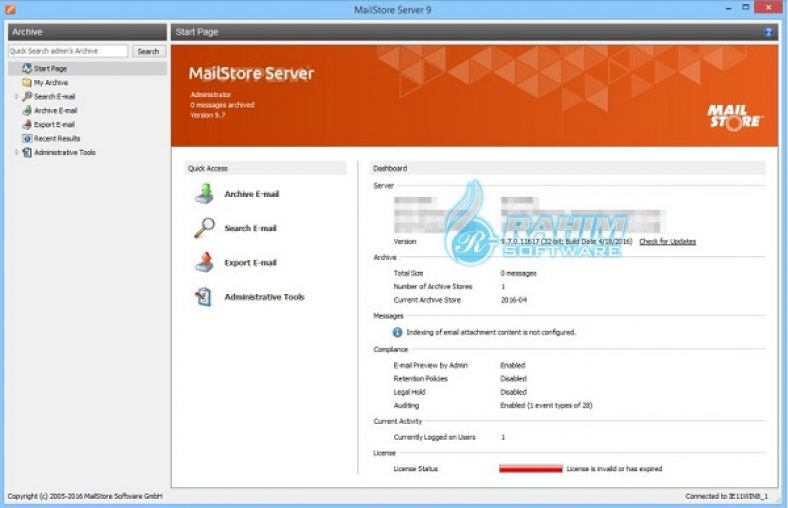The height and width of the screenshot is (508, 788).
Task: Click the blue info icon beside indexing message
Action: pos(397,332)
